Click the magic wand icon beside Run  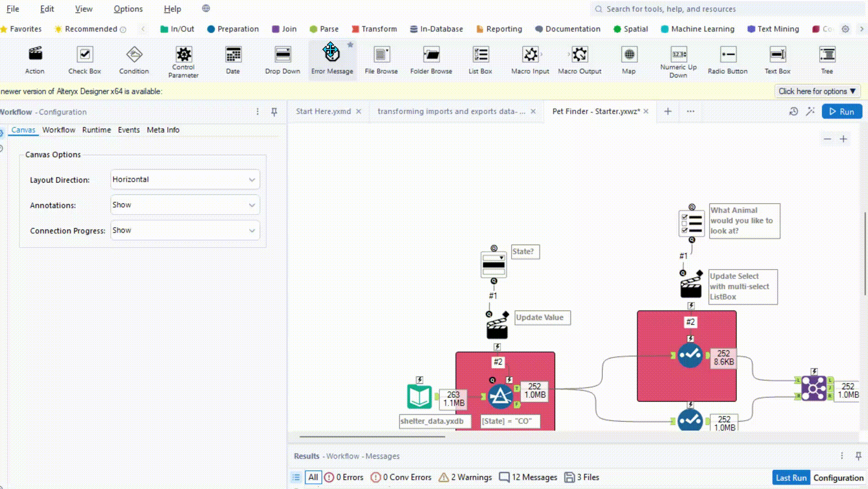coord(810,112)
